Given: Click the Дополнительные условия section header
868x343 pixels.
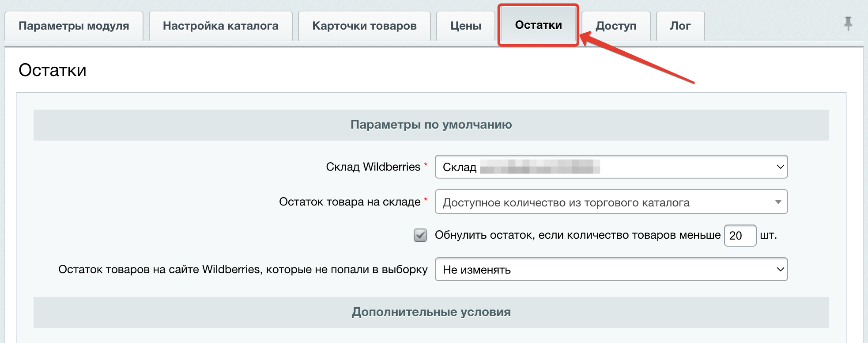Looking at the screenshot, I should [431, 312].
